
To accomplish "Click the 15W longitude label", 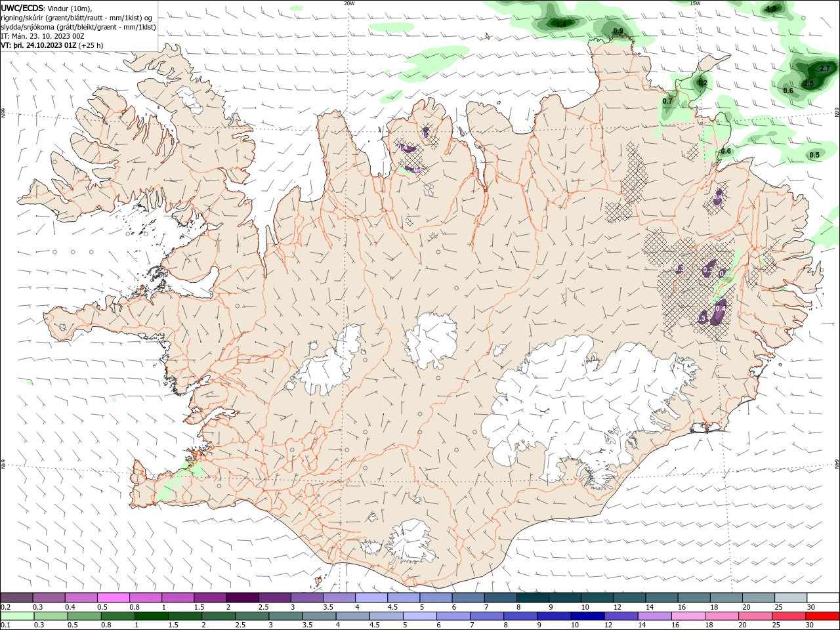I will click(x=695, y=3).
